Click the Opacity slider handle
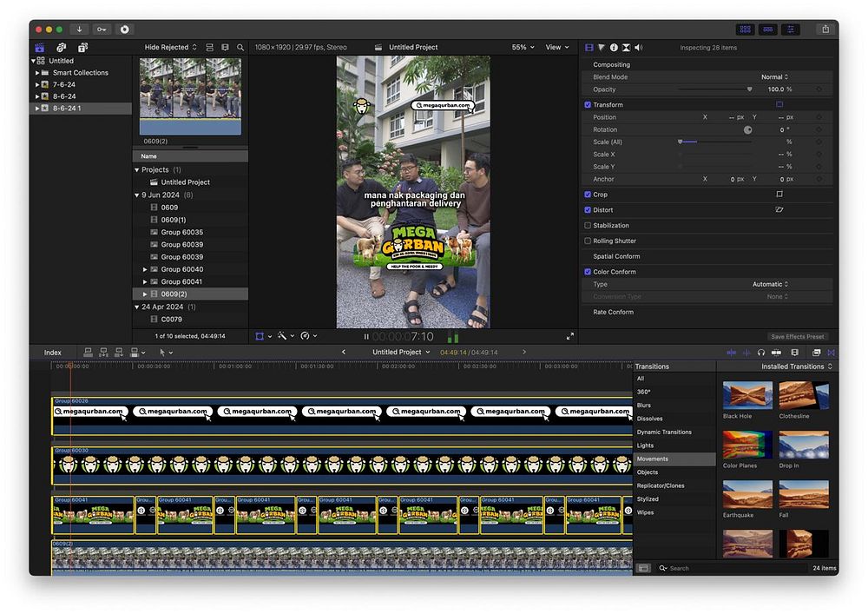 pyautogui.click(x=750, y=89)
